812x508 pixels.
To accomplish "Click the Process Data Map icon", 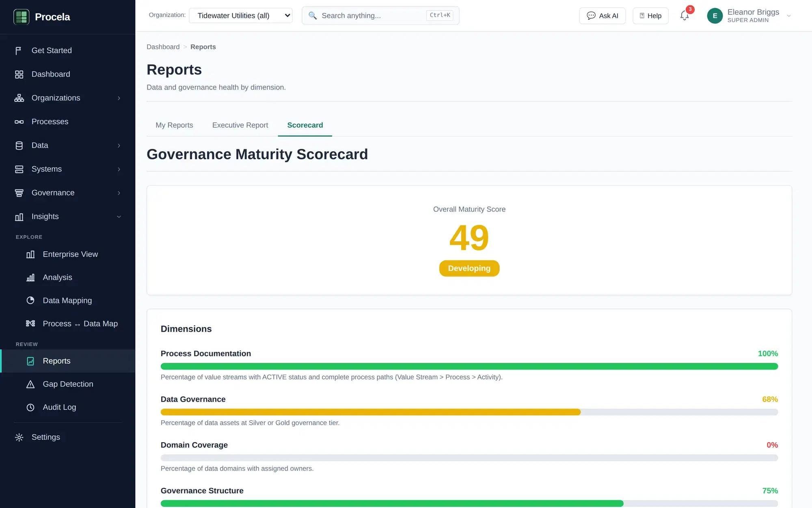I will point(30,323).
